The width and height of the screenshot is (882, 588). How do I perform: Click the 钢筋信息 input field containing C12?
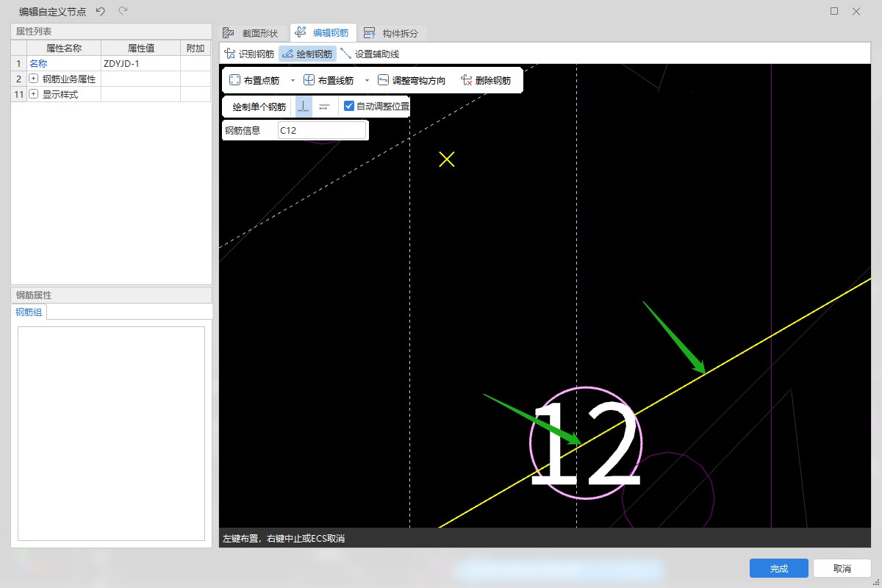click(321, 130)
